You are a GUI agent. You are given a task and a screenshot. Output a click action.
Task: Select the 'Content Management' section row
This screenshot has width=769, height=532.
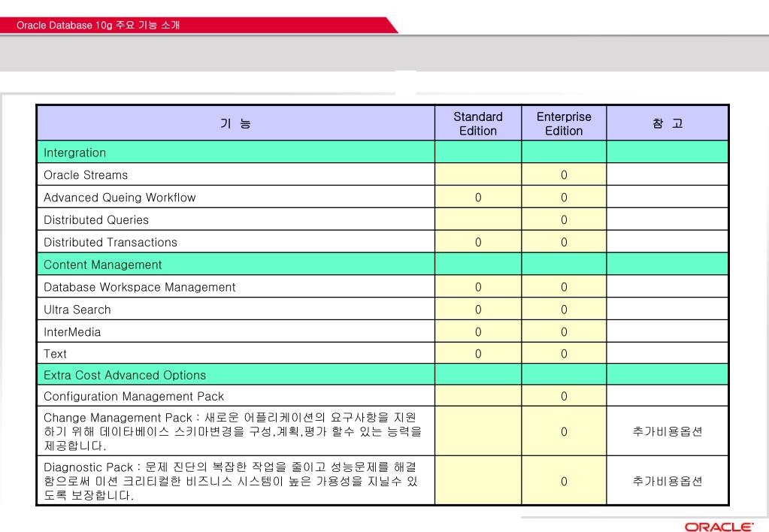[x=383, y=264]
